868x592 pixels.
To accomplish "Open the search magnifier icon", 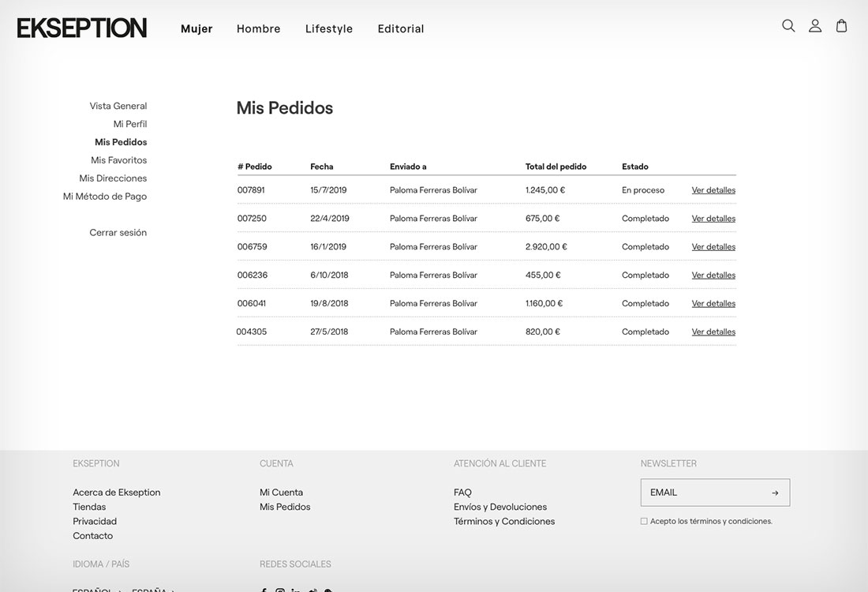I will (x=788, y=26).
